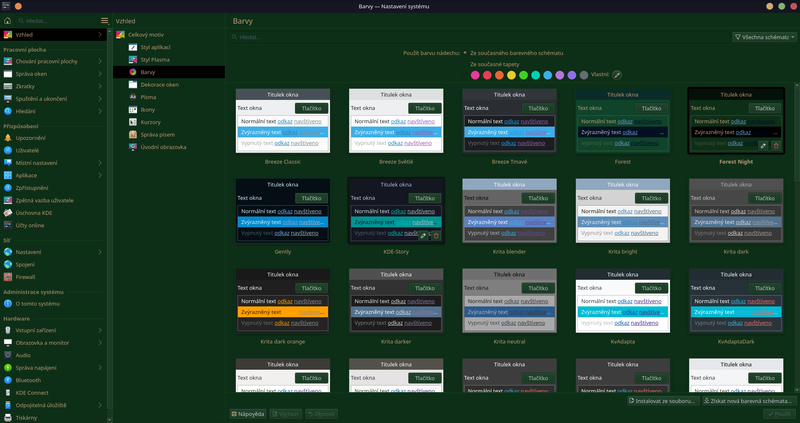Open Upozornění notifications settings
Image resolution: width=800 pixels, height=423 pixels.
pyautogui.click(x=30, y=137)
